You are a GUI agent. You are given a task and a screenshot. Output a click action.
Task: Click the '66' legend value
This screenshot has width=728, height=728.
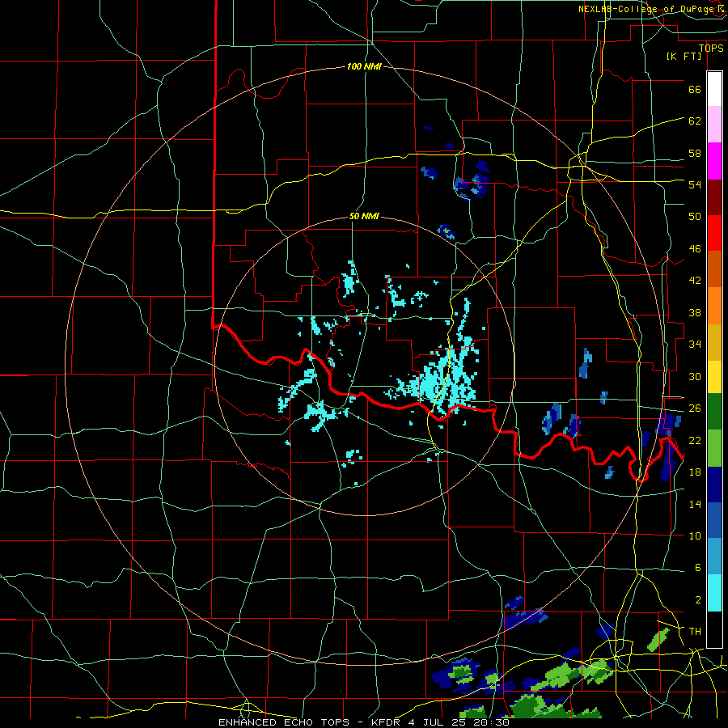695,89
